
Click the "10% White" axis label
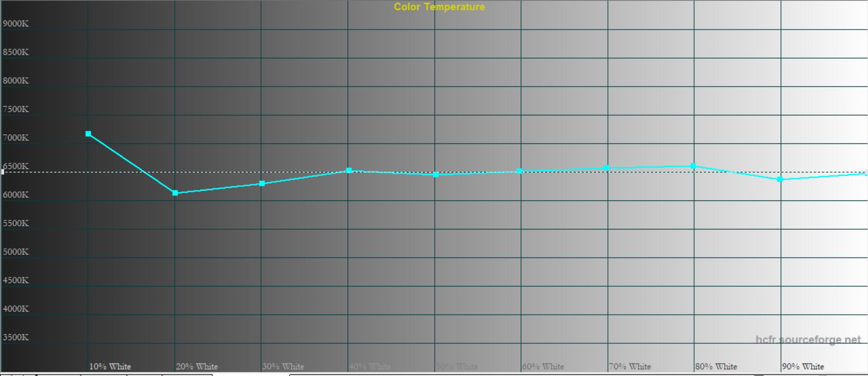pyautogui.click(x=110, y=366)
